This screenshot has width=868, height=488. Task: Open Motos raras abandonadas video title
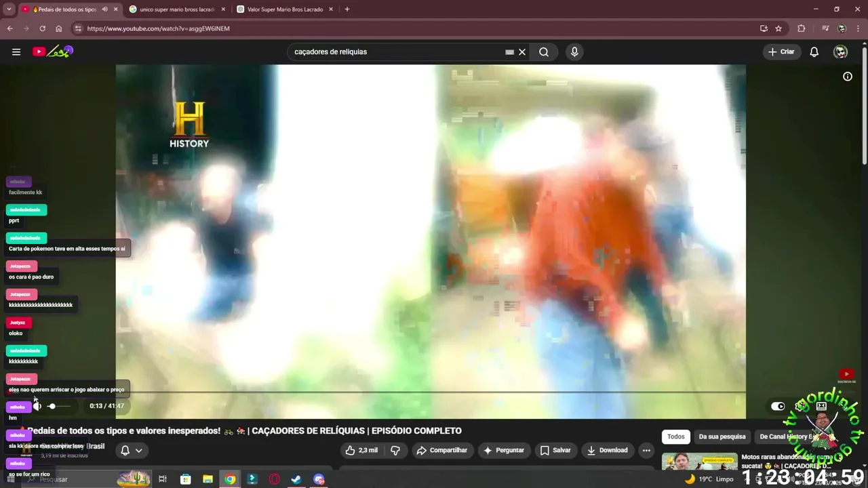(787, 462)
